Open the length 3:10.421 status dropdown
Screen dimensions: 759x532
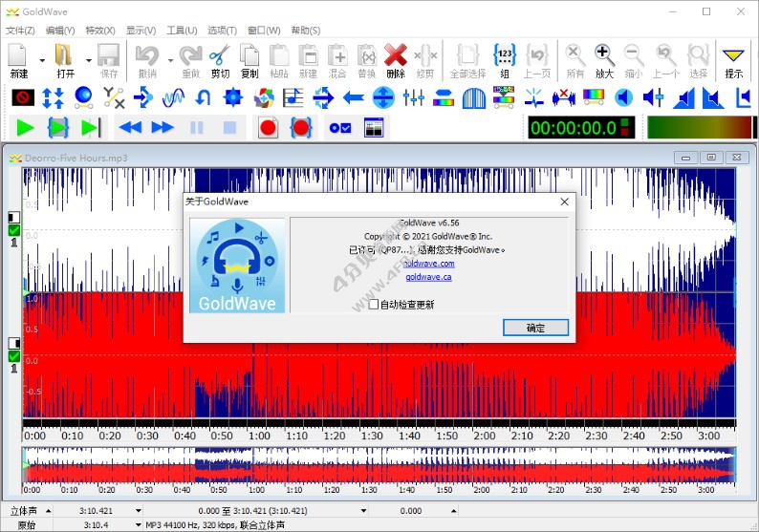click(x=139, y=511)
